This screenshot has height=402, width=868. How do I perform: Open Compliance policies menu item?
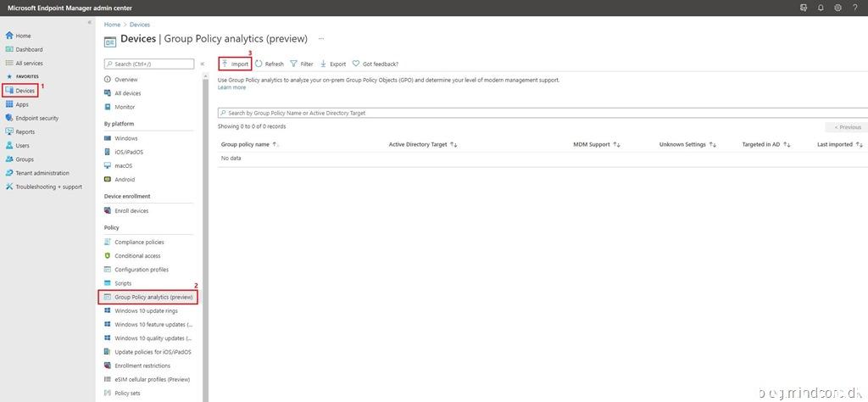[139, 242]
